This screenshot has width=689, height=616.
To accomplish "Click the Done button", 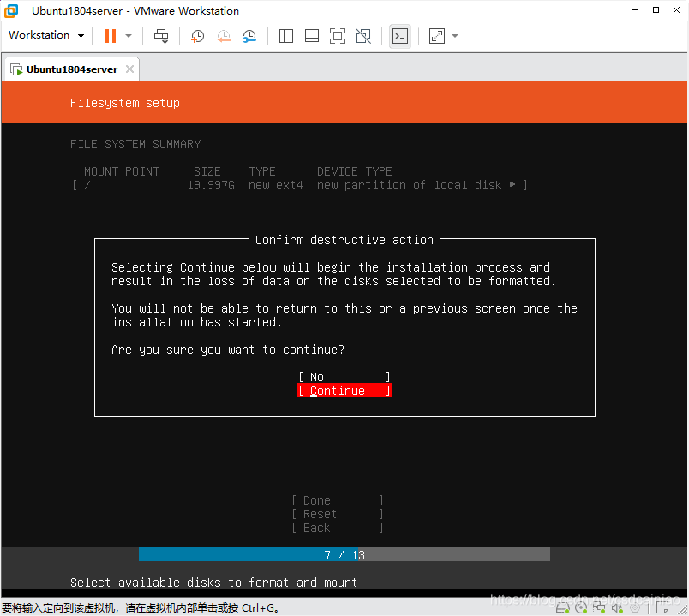I will tap(338, 500).
